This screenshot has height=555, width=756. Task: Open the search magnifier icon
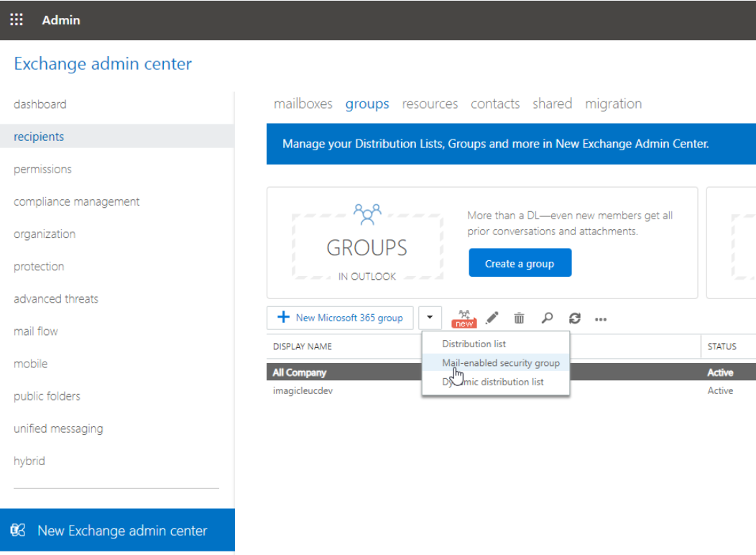546,318
